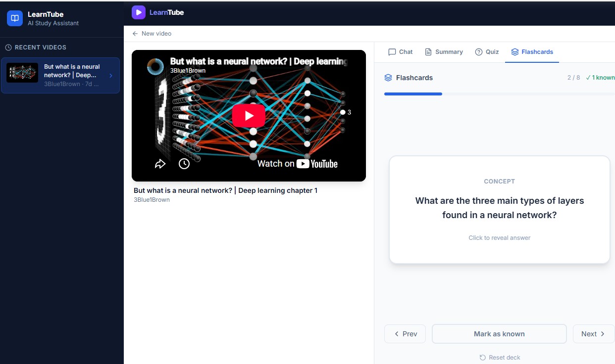Click the video title overlay in the player

258,61
